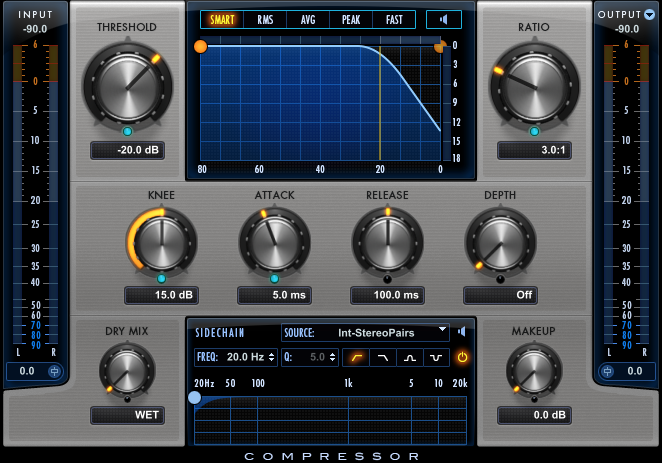Click the sidechain filter frequency node
Screen dimensions: 662x463
point(195,398)
